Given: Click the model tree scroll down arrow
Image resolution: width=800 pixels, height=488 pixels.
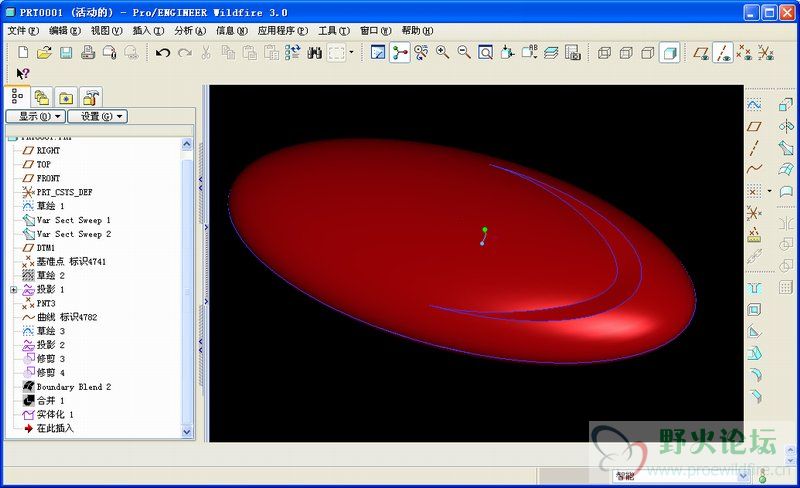Looking at the screenshot, I should point(187,432).
